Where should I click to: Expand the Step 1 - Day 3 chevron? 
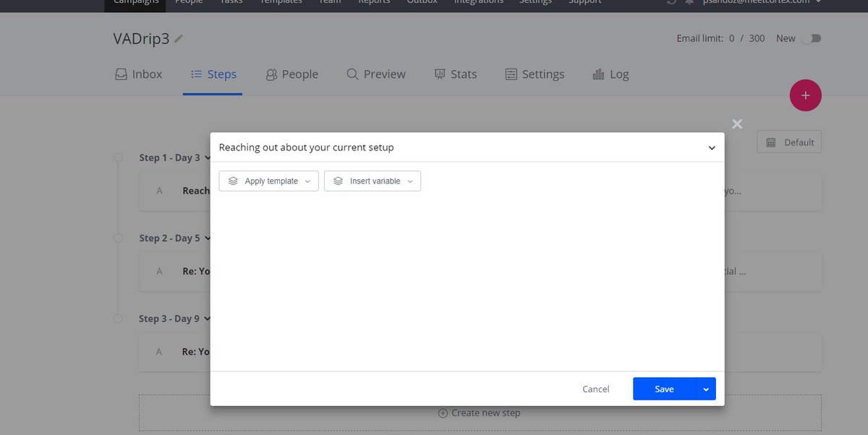click(x=208, y=158)
